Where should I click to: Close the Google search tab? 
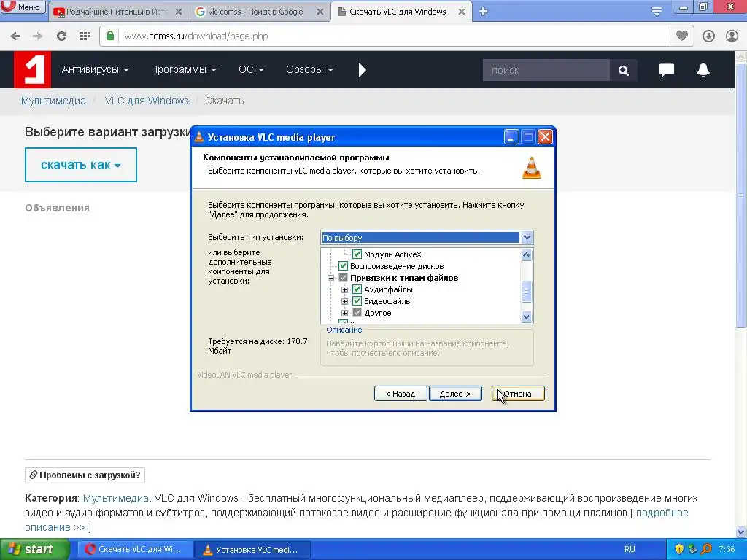coord(321,12)
